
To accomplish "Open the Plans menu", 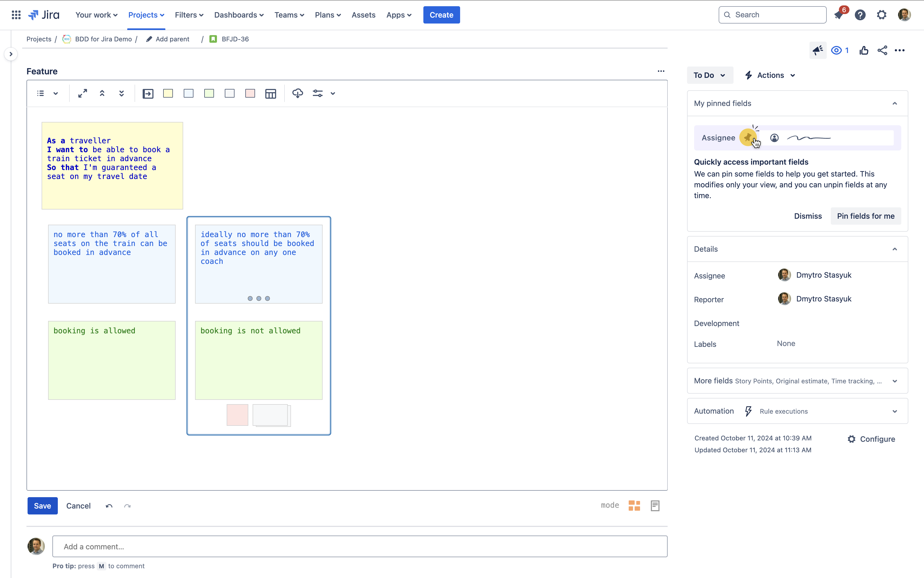I will tap(328, 15).
